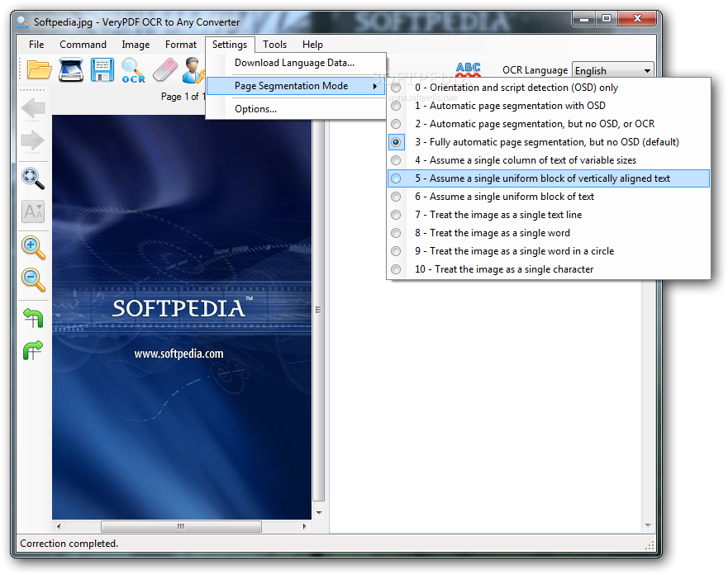Select mode 10 single character
This screenshot has width=728, height=575.
coord(549,269)
